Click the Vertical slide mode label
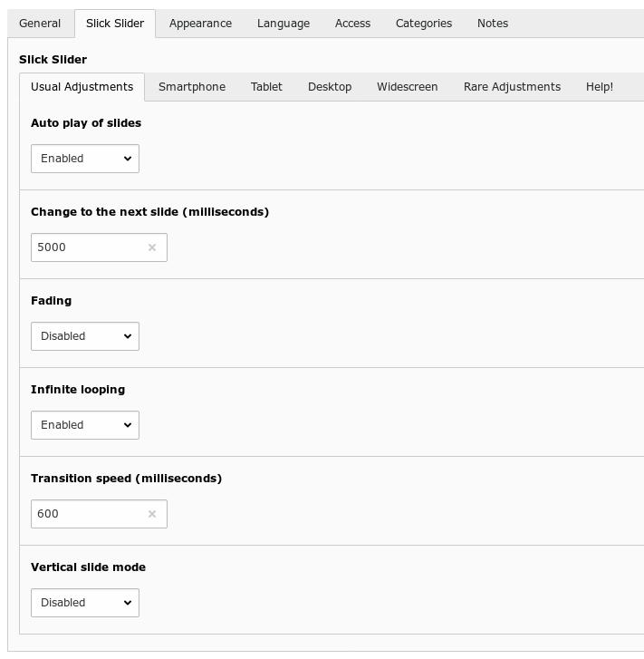644x659 pixels. (88, 567)
